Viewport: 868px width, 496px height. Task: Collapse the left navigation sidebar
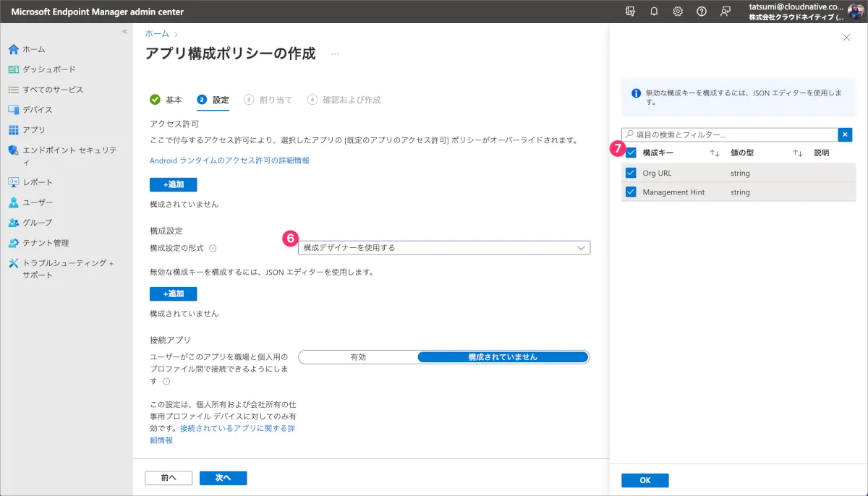pos(124,32)
